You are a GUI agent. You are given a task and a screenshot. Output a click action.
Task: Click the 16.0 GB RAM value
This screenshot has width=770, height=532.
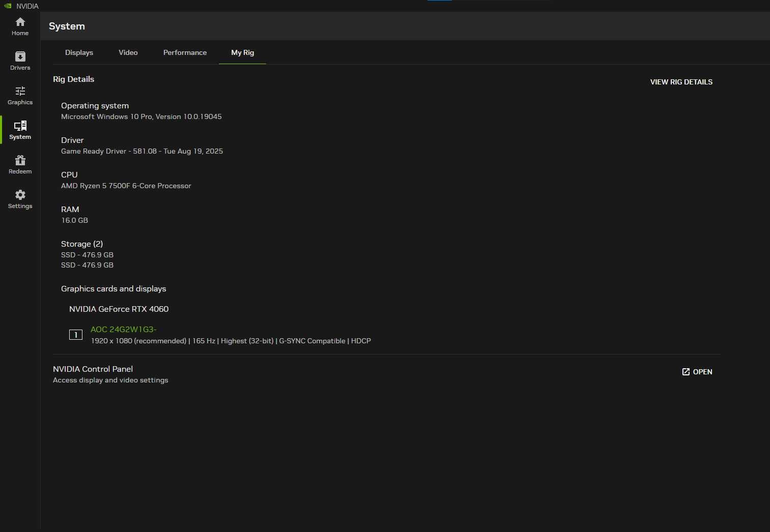coord(75,220)
